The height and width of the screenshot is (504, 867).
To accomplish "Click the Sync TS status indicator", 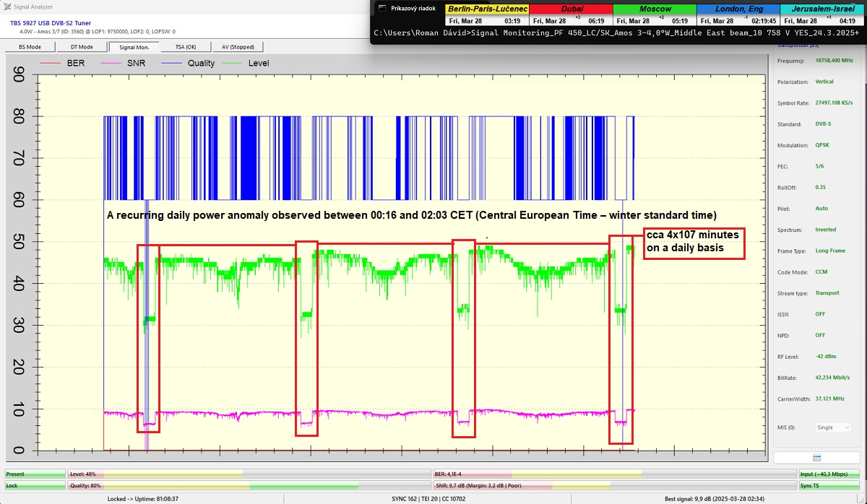I will coord(829,485).
